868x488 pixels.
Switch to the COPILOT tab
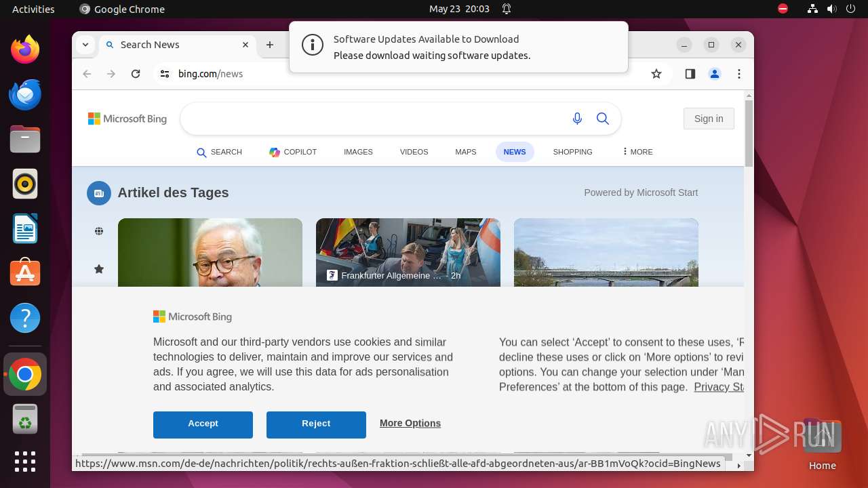(293, 152)
